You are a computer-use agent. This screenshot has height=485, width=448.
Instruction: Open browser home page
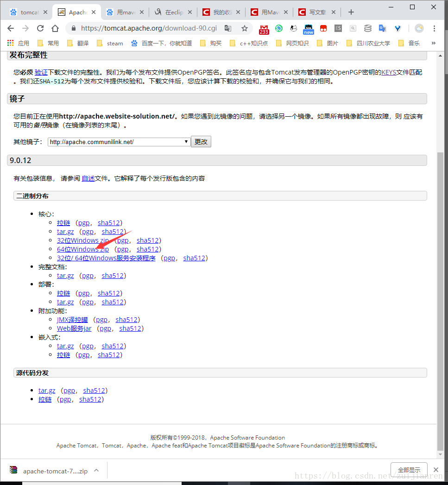coord(55,28)
